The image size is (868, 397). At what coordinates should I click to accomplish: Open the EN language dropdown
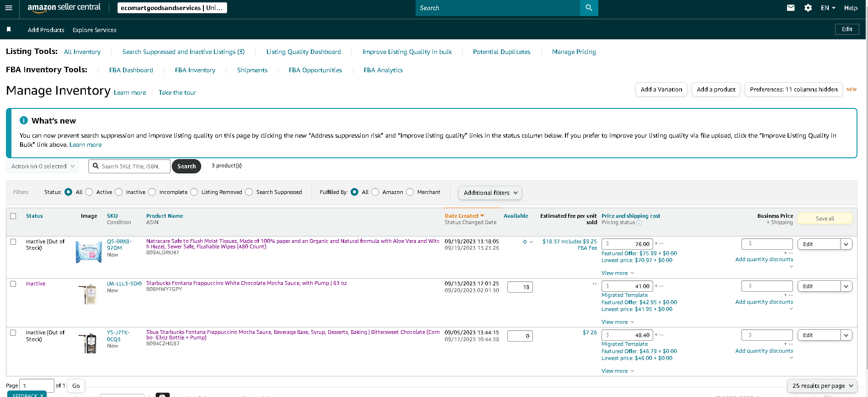coord(828,8)
